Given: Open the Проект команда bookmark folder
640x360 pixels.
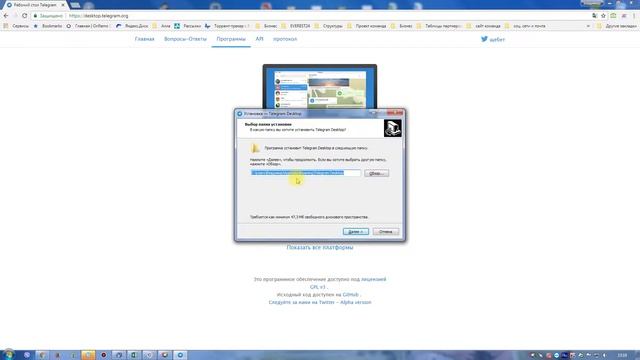Looking at the screenshot, I should point(367,26).
